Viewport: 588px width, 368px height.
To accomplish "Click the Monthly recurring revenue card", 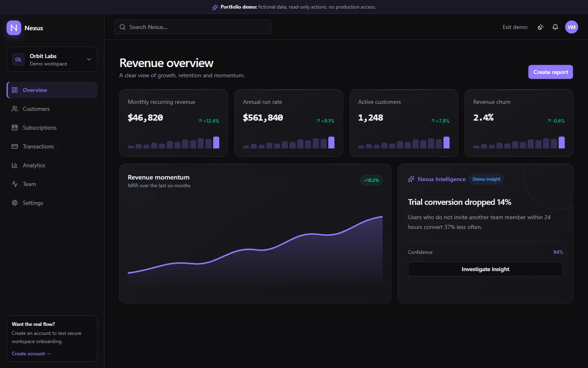I will point(174,123).
